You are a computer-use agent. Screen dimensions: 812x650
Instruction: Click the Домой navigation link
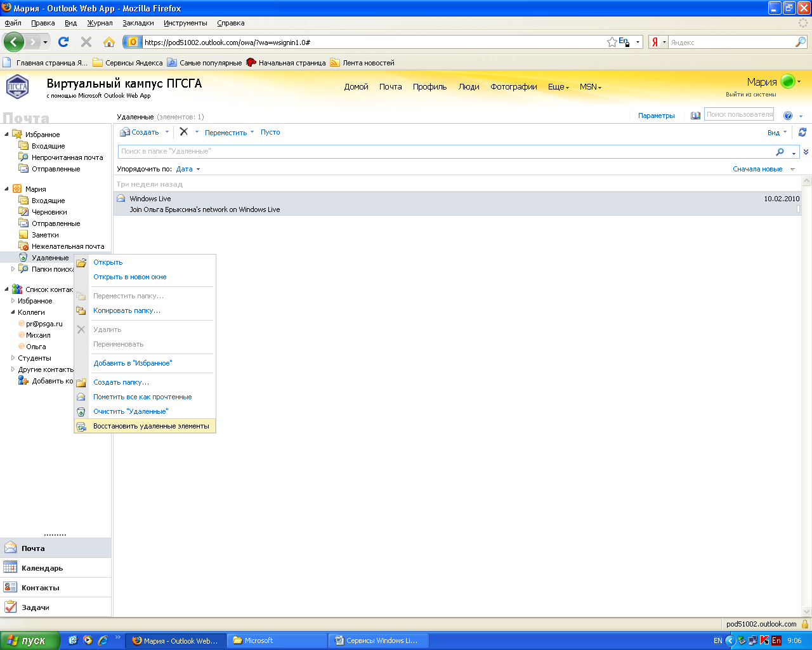[x=357, y=87]
